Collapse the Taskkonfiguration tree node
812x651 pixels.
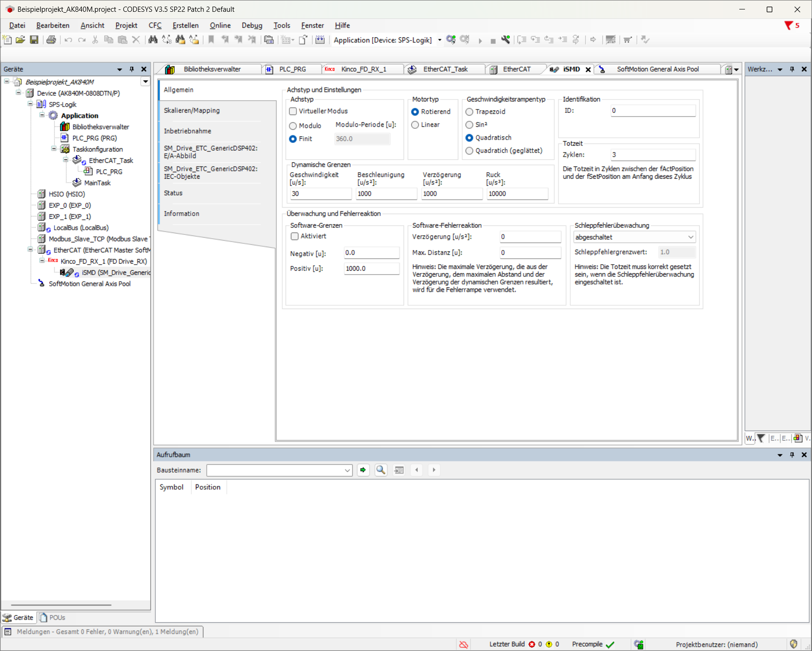pos(54,149)
